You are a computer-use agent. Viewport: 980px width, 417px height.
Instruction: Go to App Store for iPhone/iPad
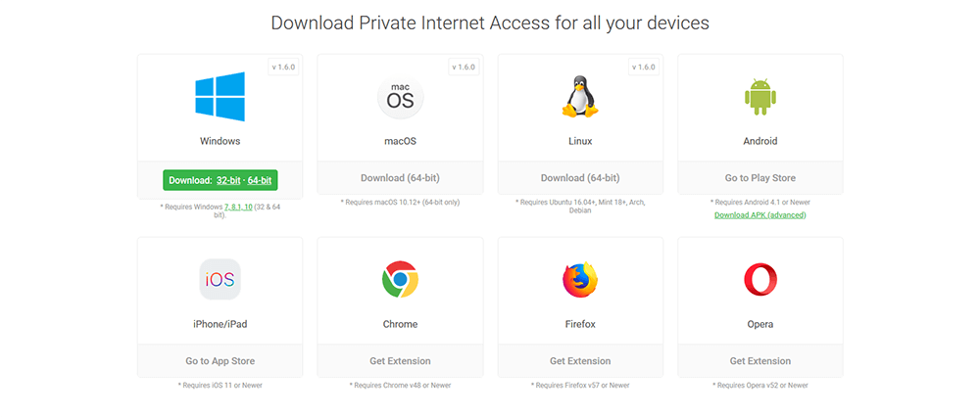[x=220, y=361]
